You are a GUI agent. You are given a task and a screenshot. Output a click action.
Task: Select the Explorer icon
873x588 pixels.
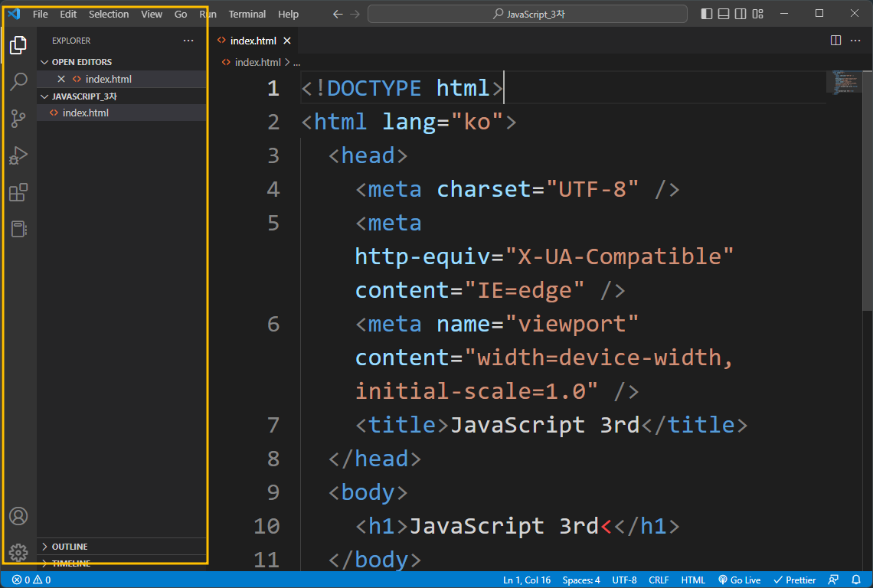(x=18, y=44)
